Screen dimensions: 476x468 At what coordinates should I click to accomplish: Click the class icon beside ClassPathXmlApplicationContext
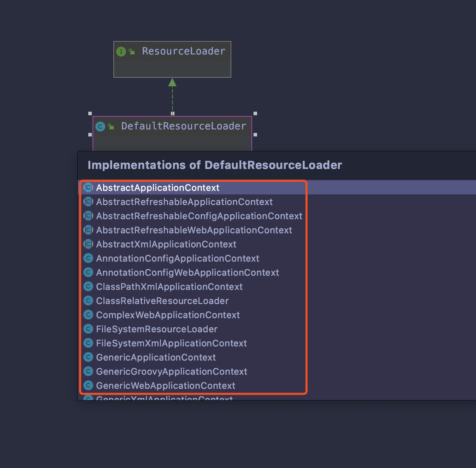(88, 286)
